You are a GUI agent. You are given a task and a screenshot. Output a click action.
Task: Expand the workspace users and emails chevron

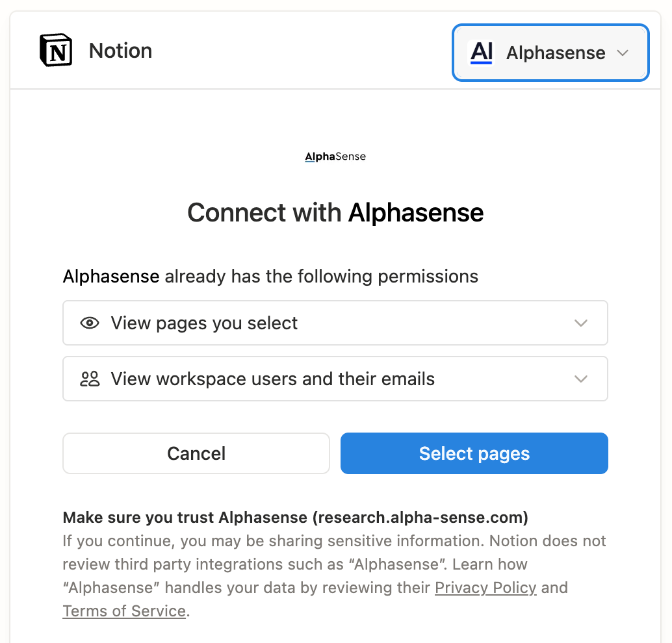point(581,379)
